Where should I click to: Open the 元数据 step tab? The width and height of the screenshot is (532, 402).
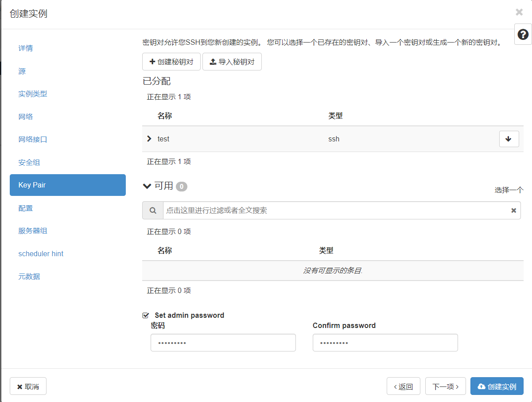click(x=68, y=277)
